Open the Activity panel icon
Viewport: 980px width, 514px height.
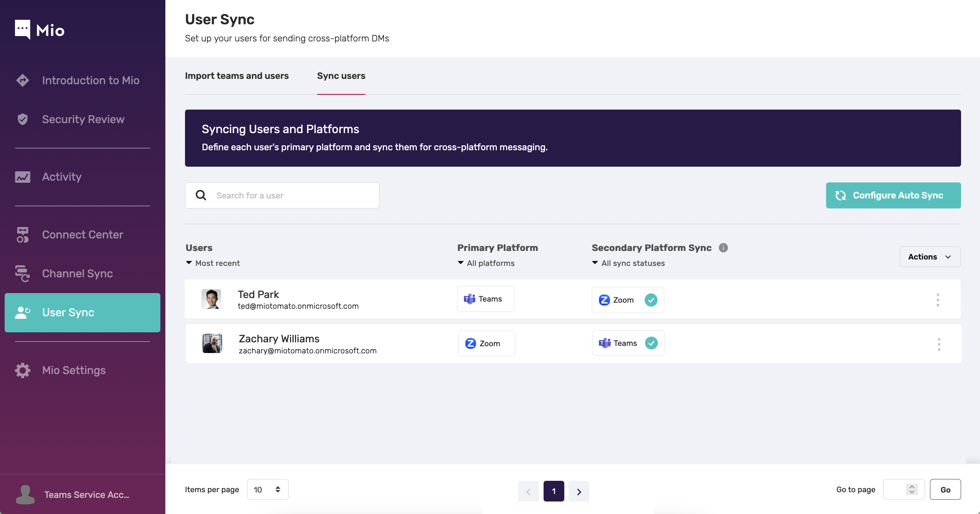[22, 177]
